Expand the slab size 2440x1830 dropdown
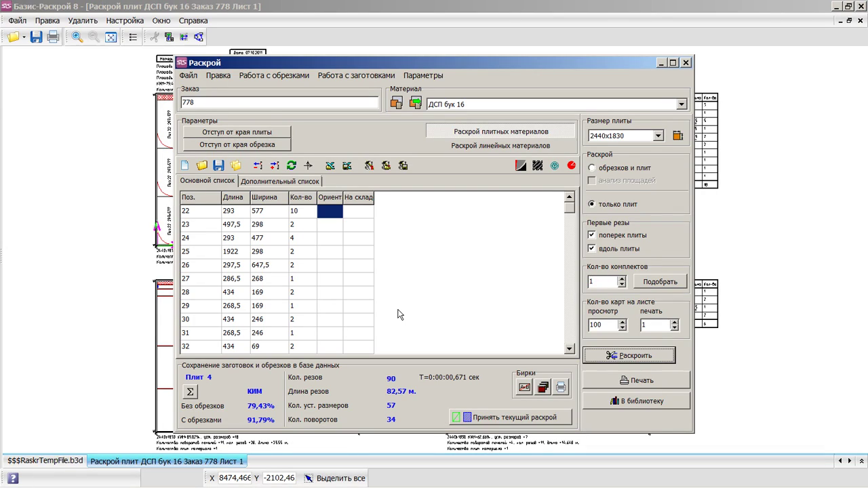Screen dimensions: 868x488 coord(658,136)
